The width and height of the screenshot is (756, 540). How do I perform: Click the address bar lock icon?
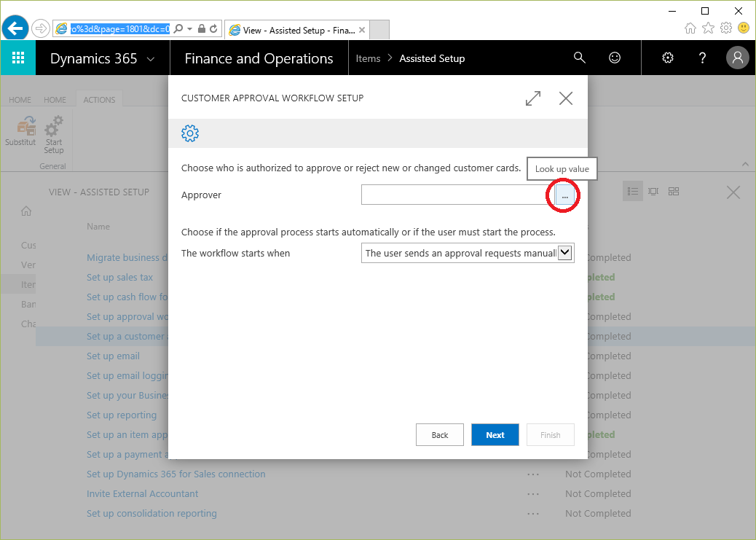coord(202,29)
